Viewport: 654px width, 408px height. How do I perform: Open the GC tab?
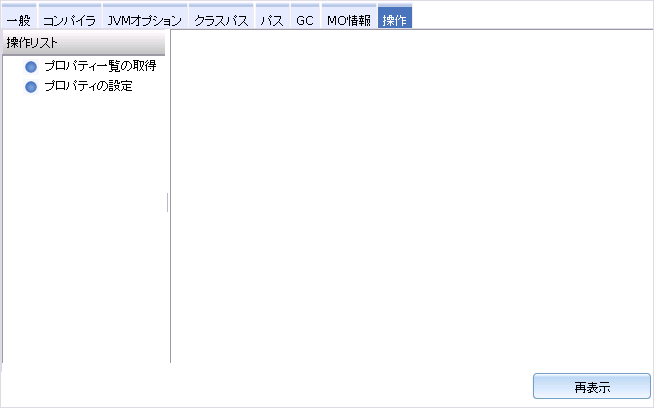pos(305,20)
